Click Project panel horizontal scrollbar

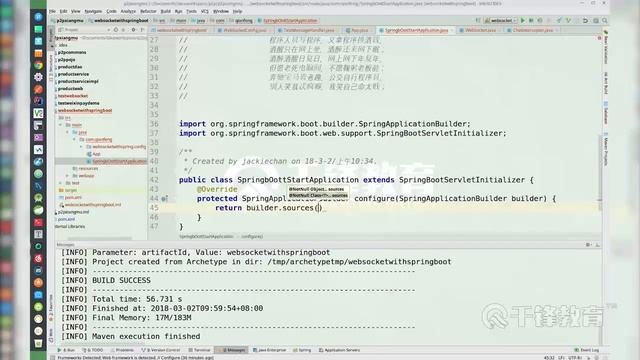pyautogui.click(x=100, y=238)
